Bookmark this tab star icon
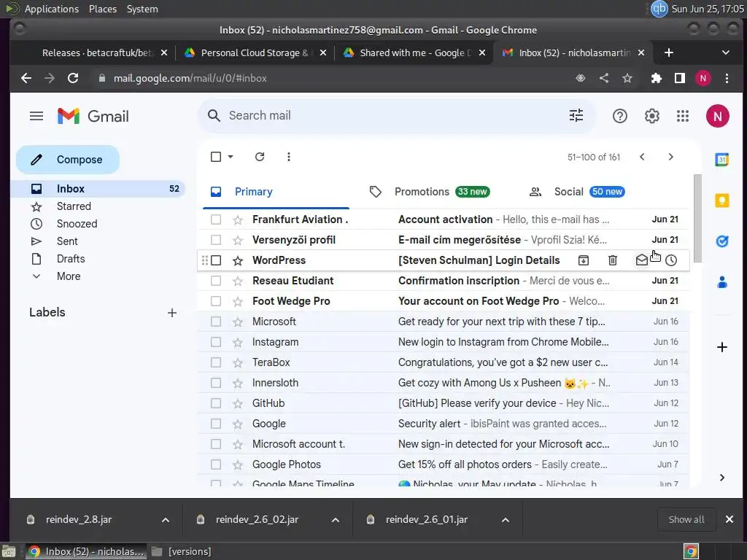Image resolution: width=747 pixels, height=560 pixels. click(x=627, y=78)
